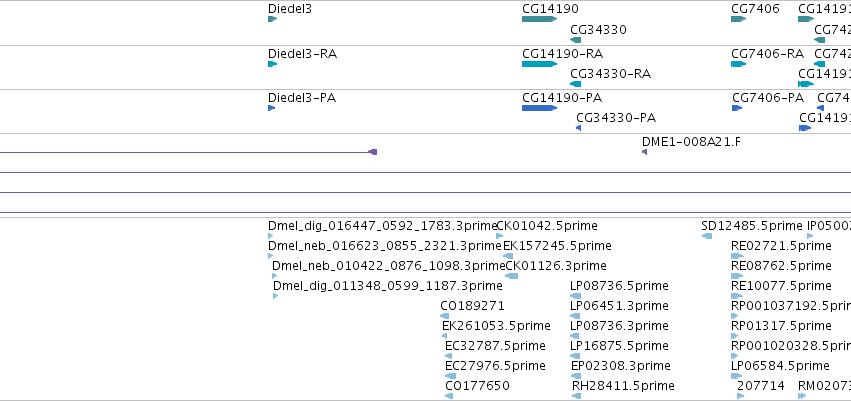Select Dmel_dig_011348_0599_1187.3prime EST label
The image size is (851, 401).
(x=388, y=286)
